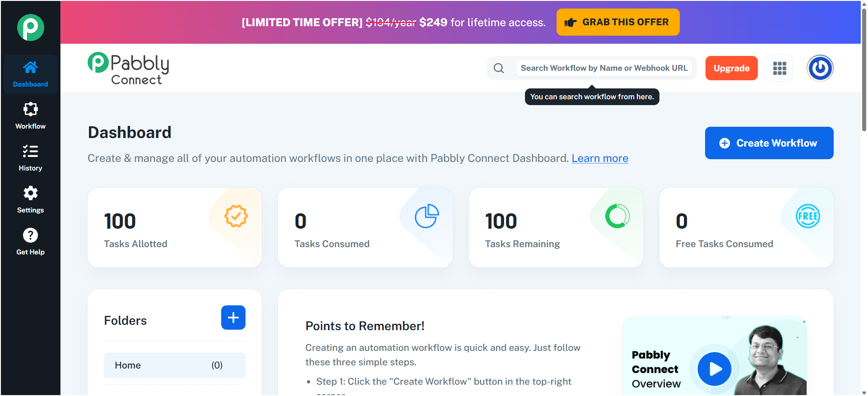Open the apps grid launcher icon
Image resolution: width=868 pixels, height=396 pixels.
[x=780, y=69]
